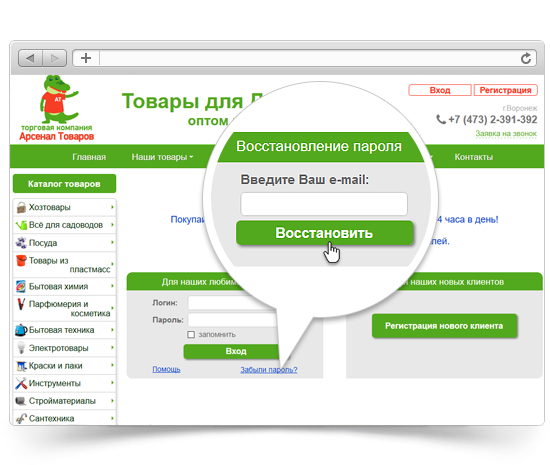
Task: Click the Регистрация нового клиента button
Action: point(444,326)
